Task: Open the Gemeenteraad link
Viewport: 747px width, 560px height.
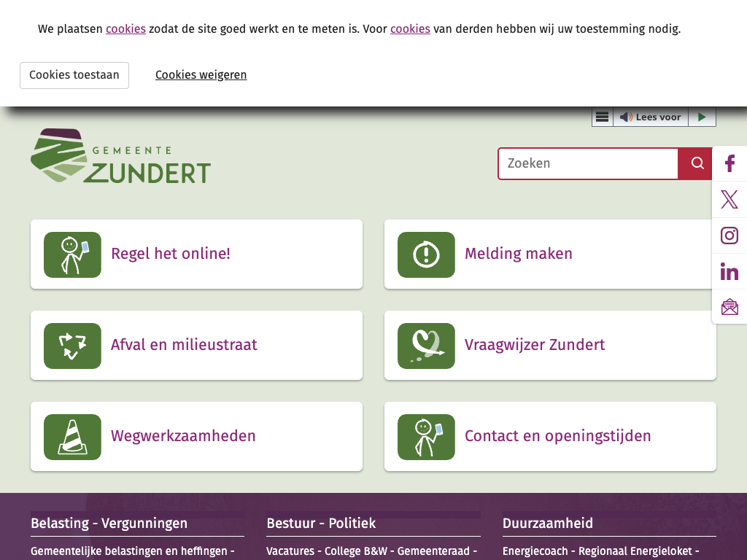Action: coord(433,551)
